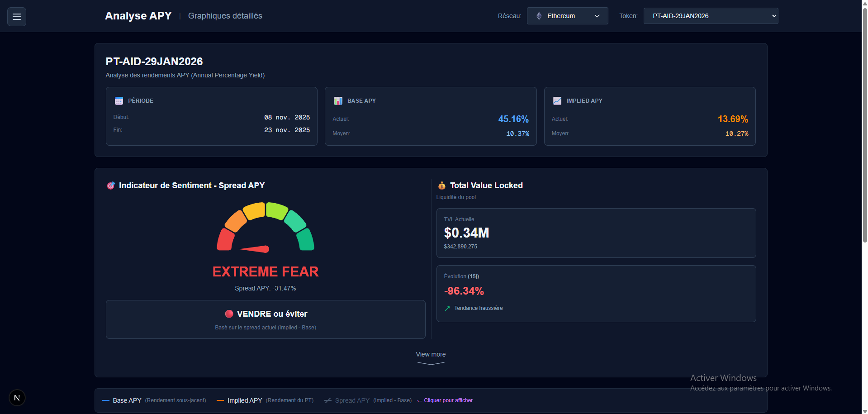Viewport: 868px width, 414px height.
Task: Click the trend arrow beside Tendance haussière
Action: [x=447, y=308]
